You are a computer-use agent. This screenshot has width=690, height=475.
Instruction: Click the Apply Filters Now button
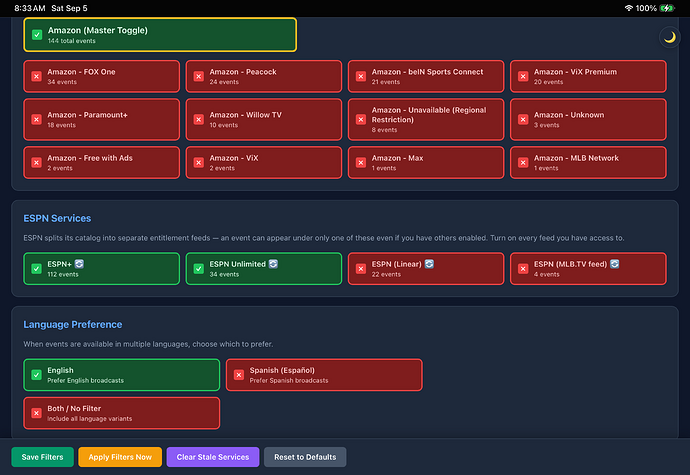click(x=120, y=457)
